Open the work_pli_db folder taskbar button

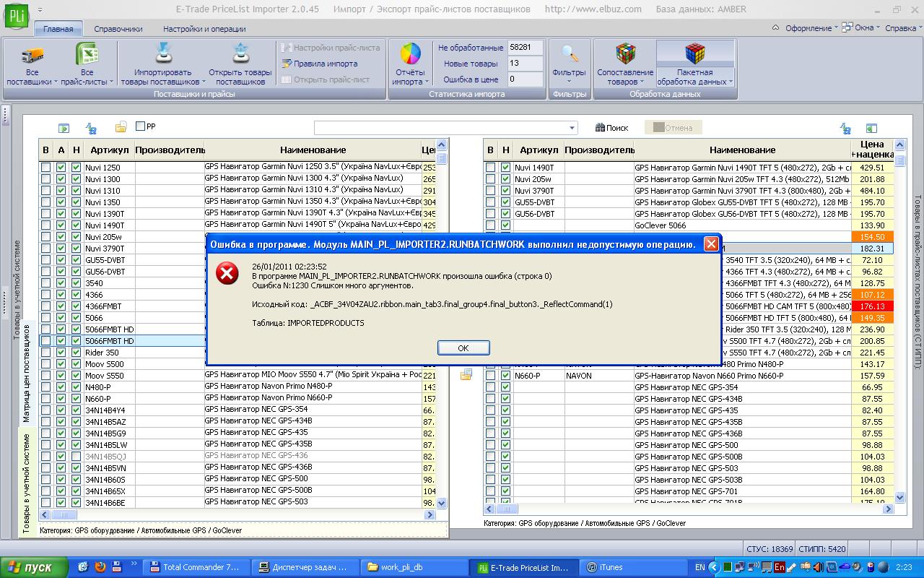point(414,567)
